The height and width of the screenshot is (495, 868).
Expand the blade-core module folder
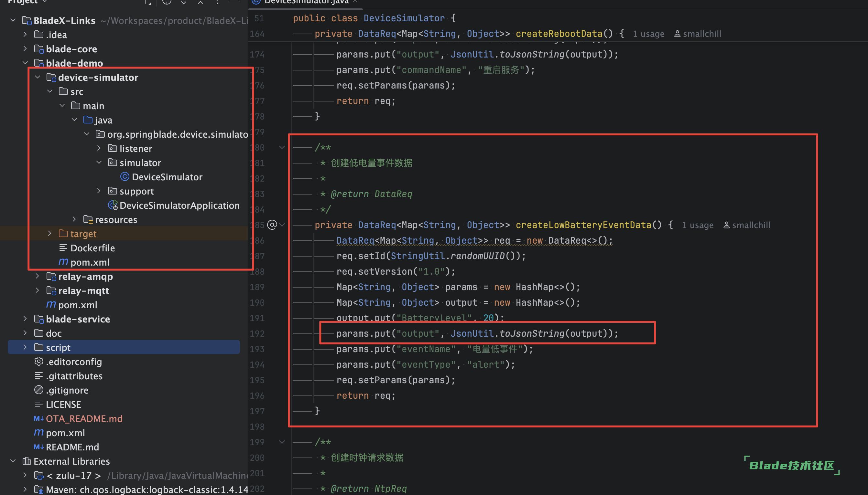tap(25, 48)
